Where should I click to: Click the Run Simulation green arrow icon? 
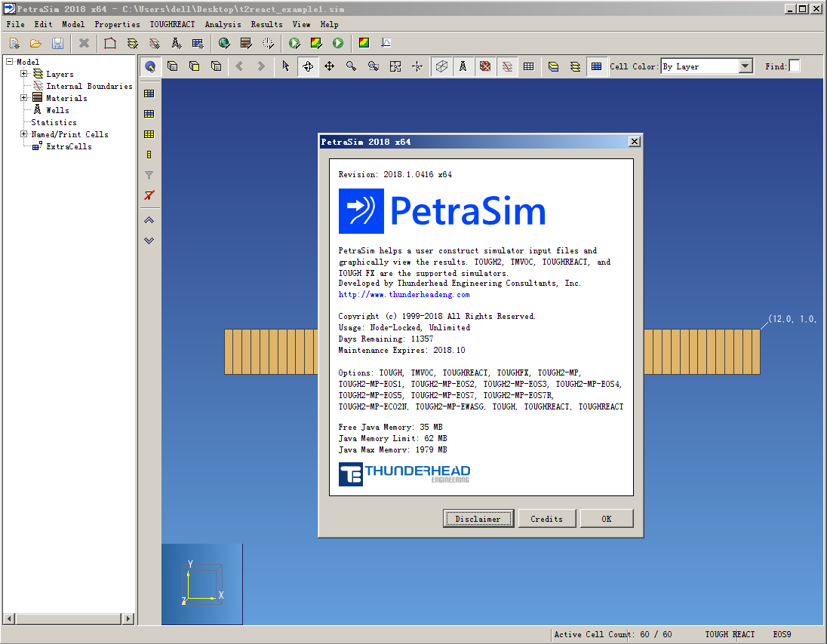pyautogui.click(x=338, y=43)
